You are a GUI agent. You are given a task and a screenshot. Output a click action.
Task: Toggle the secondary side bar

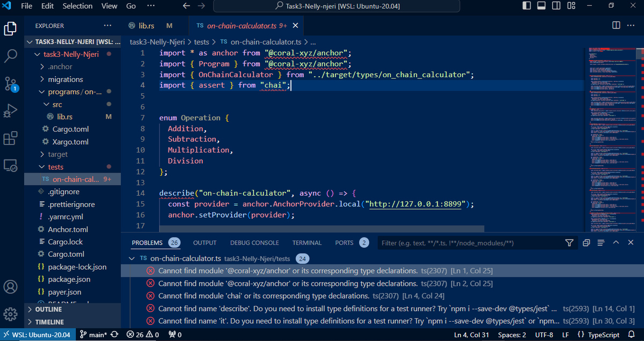tap(556, 5)
